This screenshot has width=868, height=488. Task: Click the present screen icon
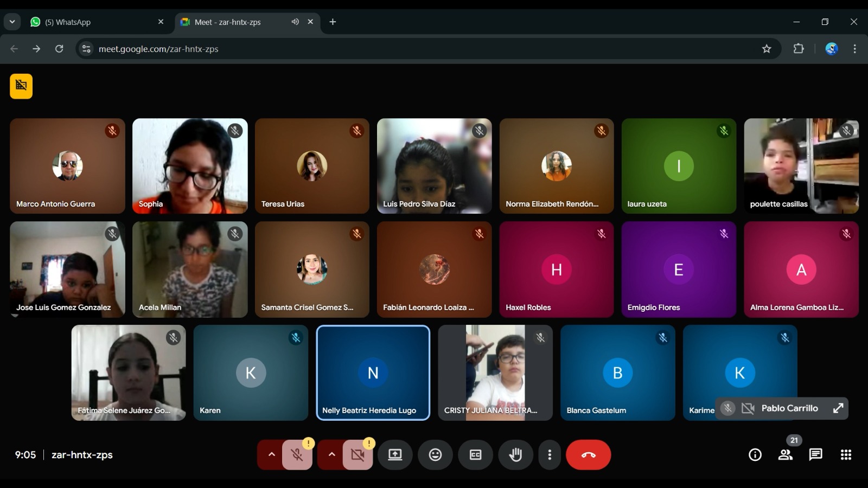pos(395,455)
